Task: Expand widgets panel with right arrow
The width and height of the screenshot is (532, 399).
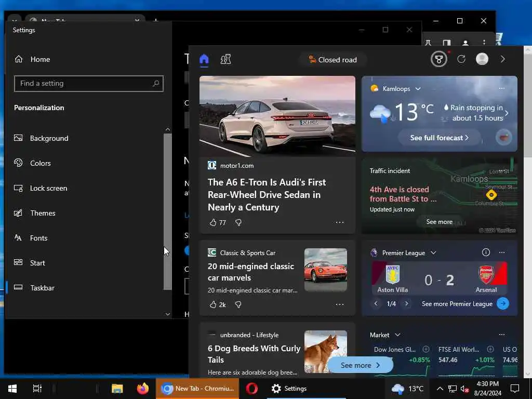Action: [503, 59]
